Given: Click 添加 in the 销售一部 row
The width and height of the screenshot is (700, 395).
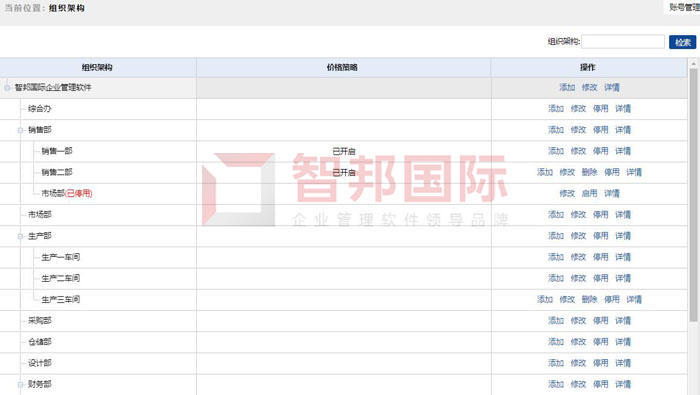Looking at the screenshot, I should tap(556, 151).
